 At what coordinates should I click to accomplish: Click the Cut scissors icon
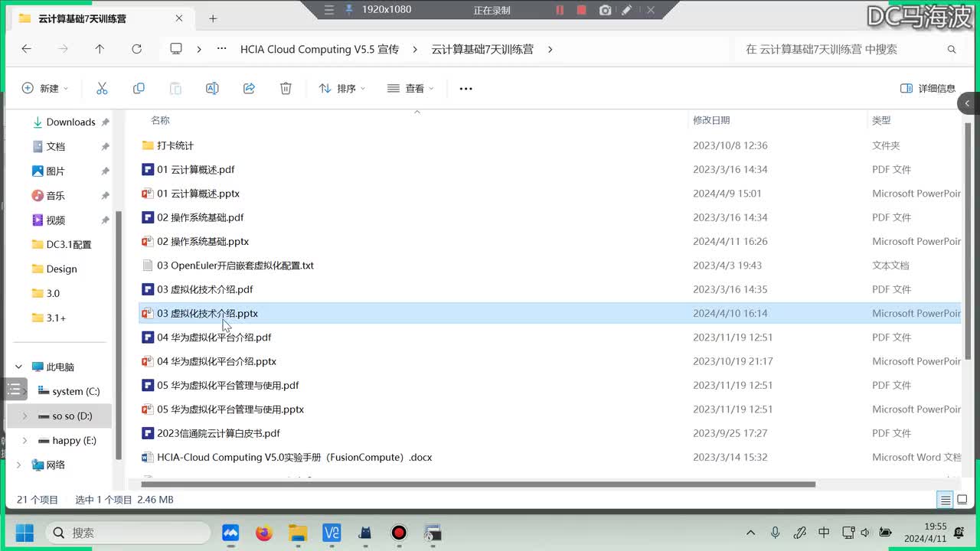click(x=102, y=89)
